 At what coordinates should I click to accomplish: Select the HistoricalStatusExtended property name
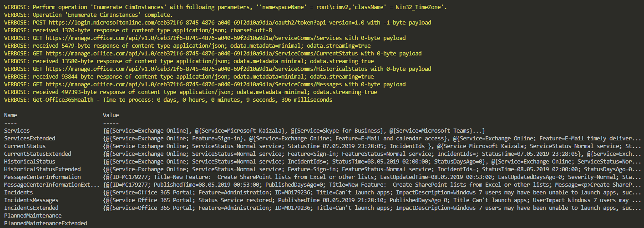pyautogui.click(x=42, y=169)
